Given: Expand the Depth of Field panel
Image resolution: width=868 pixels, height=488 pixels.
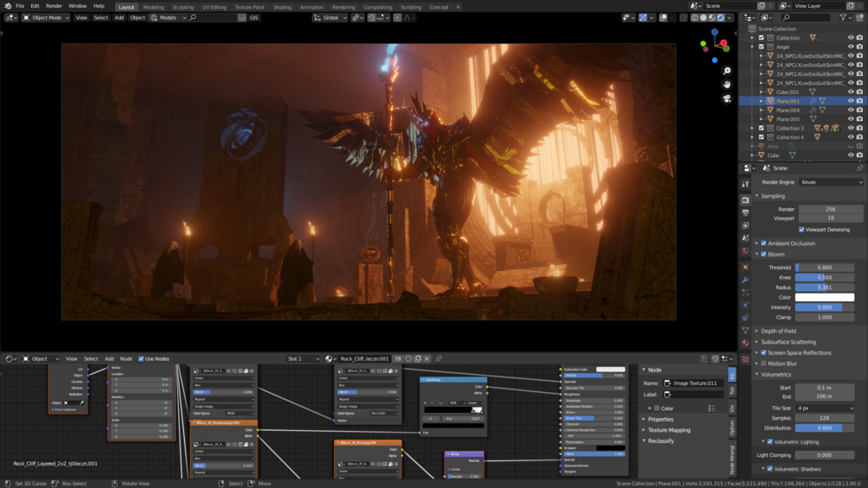Looking at the screenshot, I should coord(778,331).
